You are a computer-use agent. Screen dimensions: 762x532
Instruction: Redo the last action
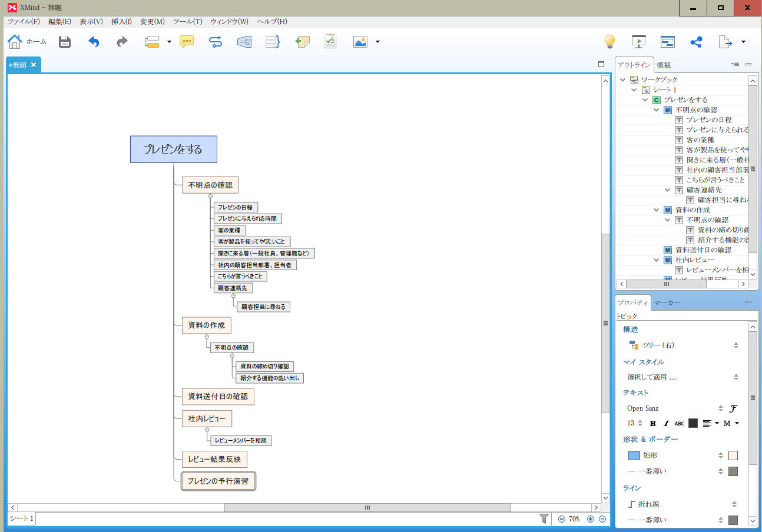(122, 42)
